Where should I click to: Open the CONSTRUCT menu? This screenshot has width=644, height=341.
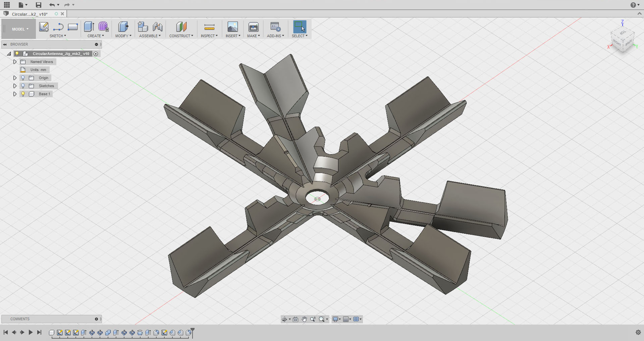pos(181,36)
